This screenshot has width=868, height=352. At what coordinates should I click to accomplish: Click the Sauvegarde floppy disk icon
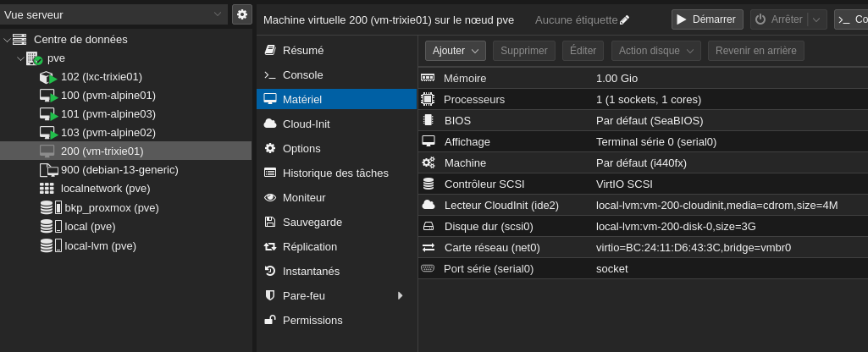[270, 222]
